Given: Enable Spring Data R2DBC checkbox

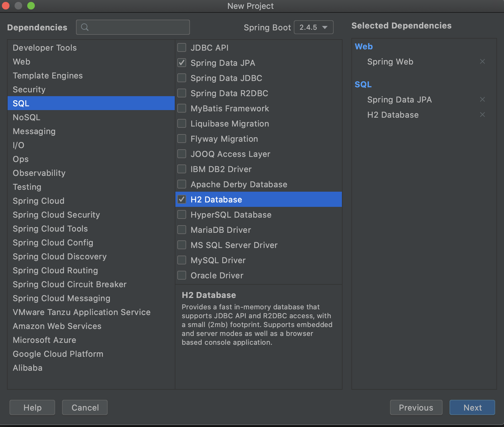Looking at the screenshot, I should (182, 93).
